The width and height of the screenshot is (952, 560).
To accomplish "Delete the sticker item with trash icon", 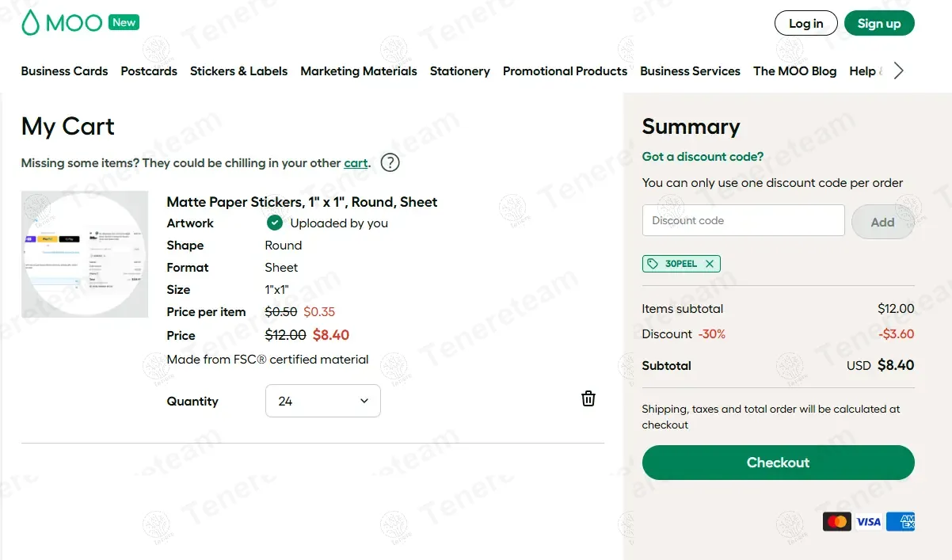I will [588, 398].
